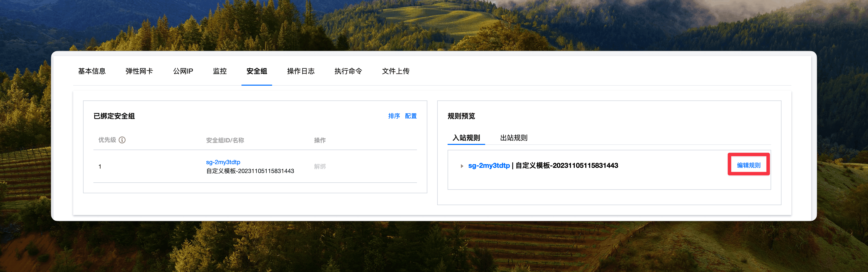This screenshot has height=272, width=868.
Task: Open the 基本信息 tab
Action: tap(92, 71)
